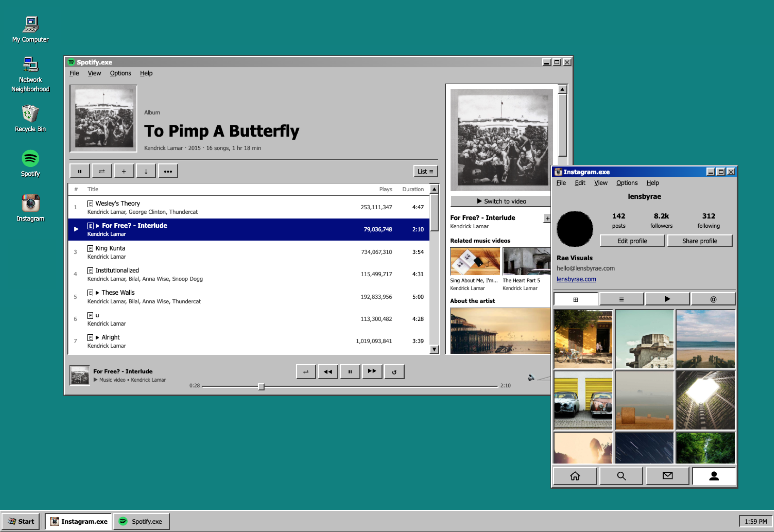Open the vintage cars photo thumbnail

pos(583,400)
